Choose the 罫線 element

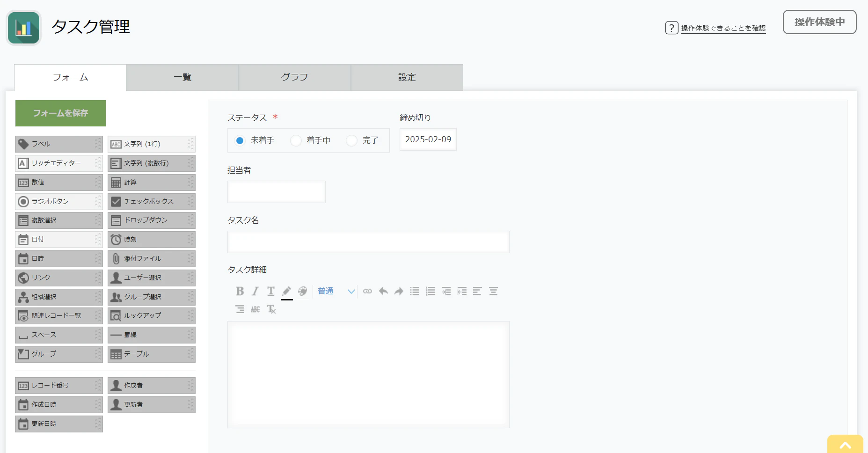click(152, 335)
